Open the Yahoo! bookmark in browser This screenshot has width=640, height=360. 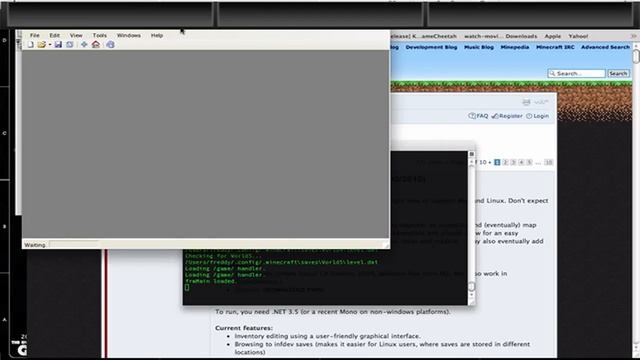(x=578, y=36)
